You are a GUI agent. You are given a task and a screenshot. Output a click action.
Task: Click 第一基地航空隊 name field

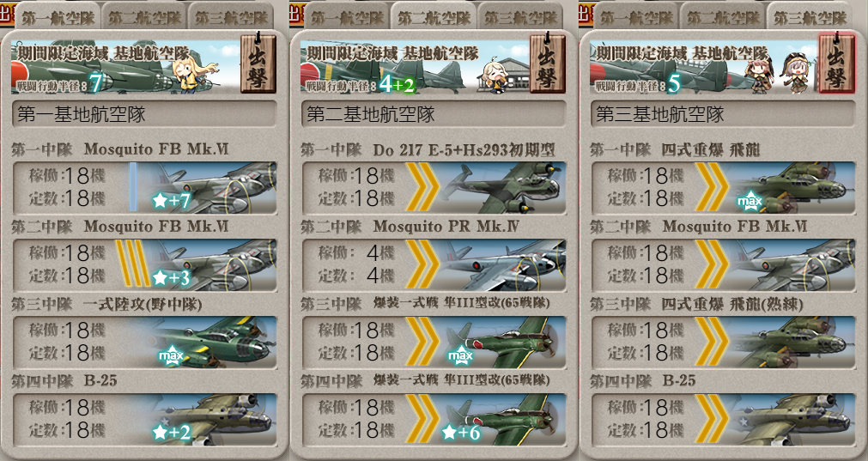(x=144, y=114)
